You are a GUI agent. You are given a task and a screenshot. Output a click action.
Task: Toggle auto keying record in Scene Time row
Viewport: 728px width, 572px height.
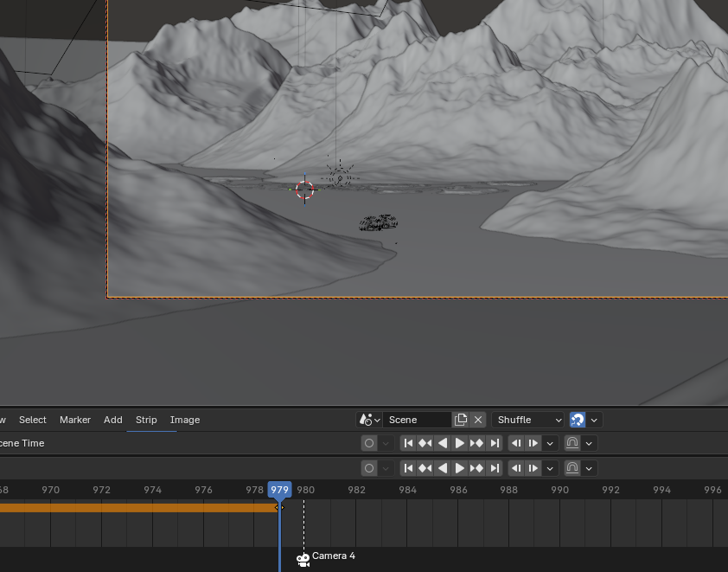[x=369, y=443]
